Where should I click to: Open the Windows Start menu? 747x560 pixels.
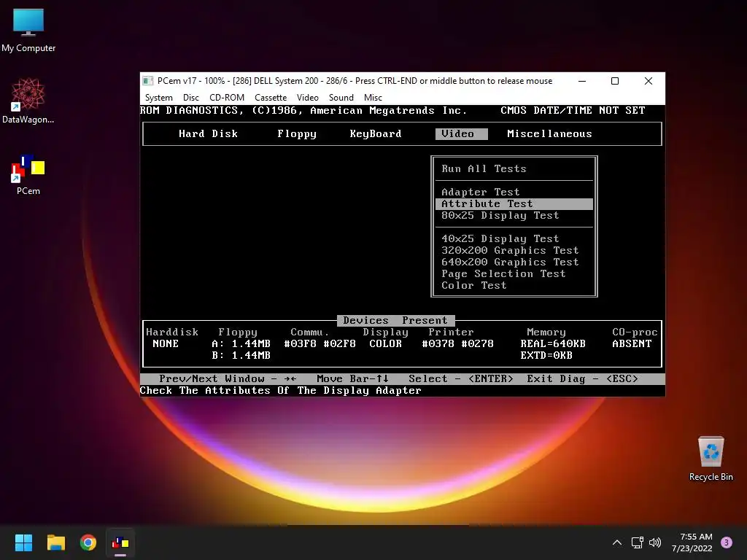pyautogui.click(x=23, y=542)
